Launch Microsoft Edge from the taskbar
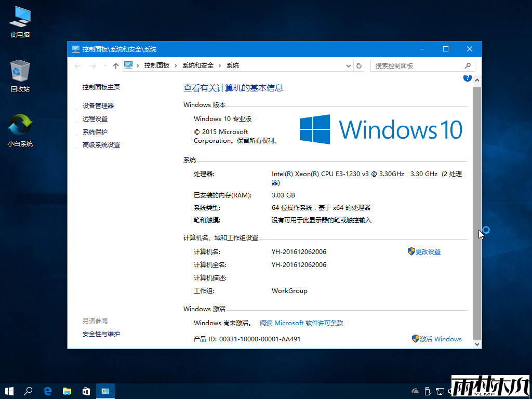The height and width of the screenshot is (399, 532). coord(47,391)
